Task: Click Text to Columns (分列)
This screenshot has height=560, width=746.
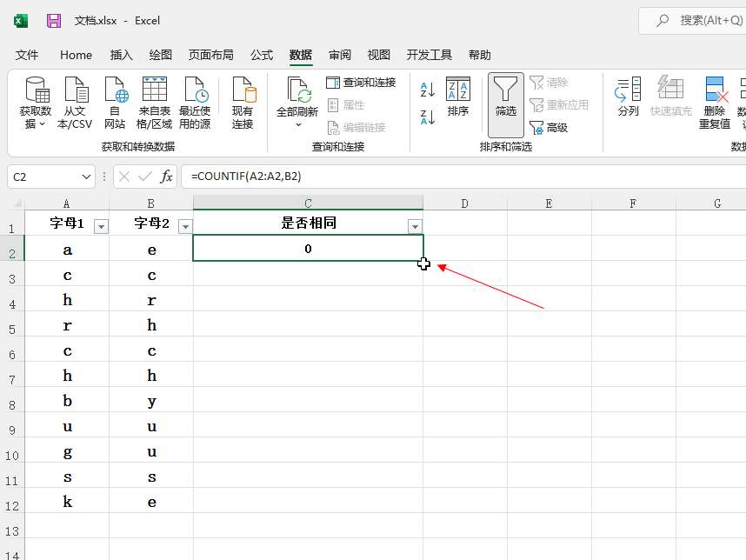Action: click(x=628, y=97)
